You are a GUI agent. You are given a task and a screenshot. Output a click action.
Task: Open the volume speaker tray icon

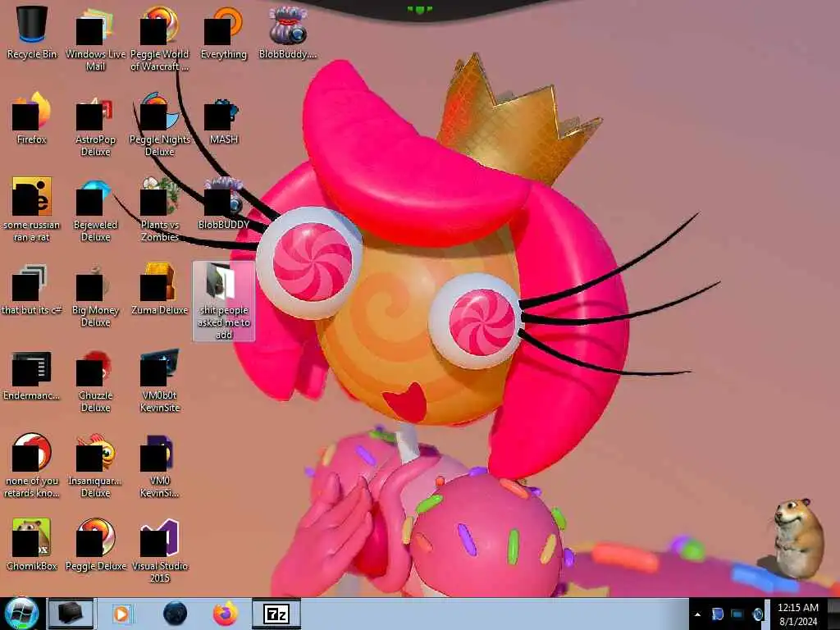[x=758, y=614]
